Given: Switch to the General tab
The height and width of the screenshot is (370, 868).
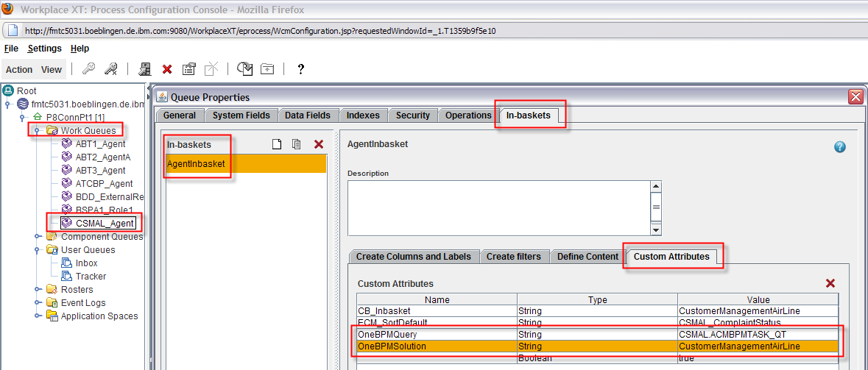Looking at the screenshot, I should (180, 115).
